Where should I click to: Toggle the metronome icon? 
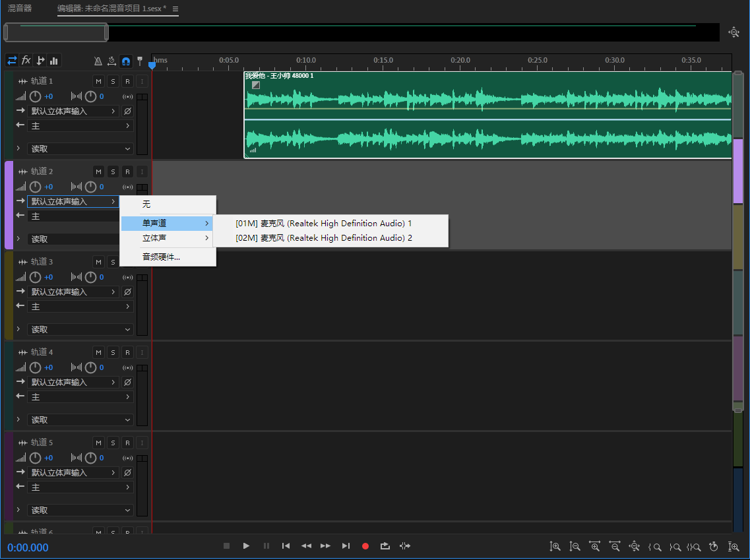[98, 61]
